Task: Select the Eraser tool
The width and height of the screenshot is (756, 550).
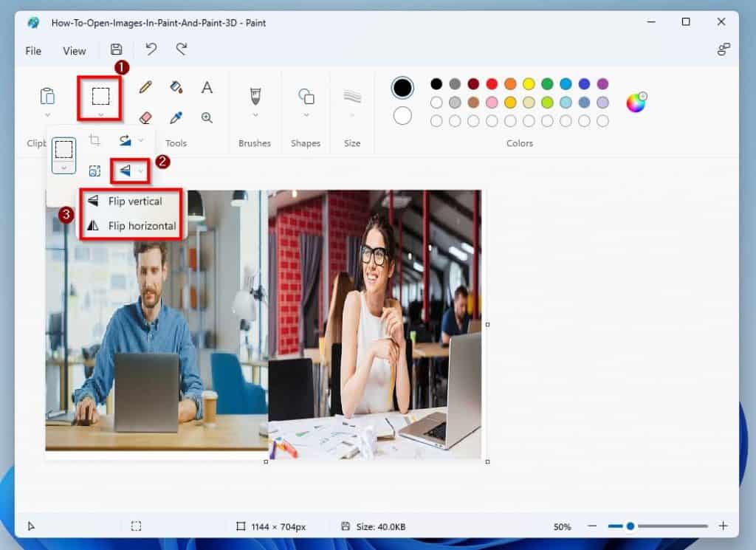Action: point(145,117)
